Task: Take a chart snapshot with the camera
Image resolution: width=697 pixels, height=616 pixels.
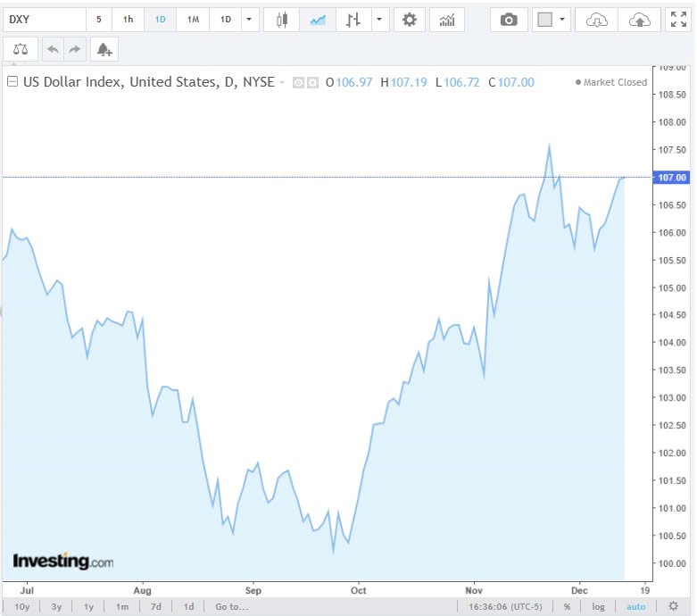Action: click(509, 20)
